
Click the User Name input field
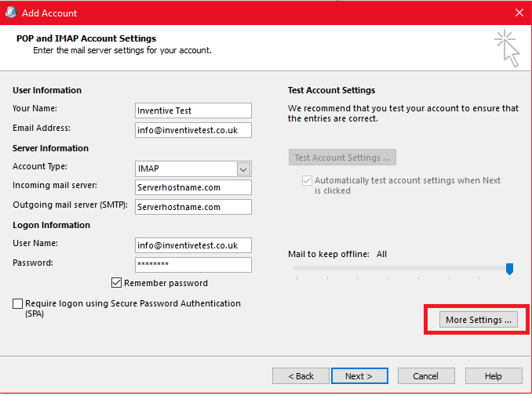(192, 245)
